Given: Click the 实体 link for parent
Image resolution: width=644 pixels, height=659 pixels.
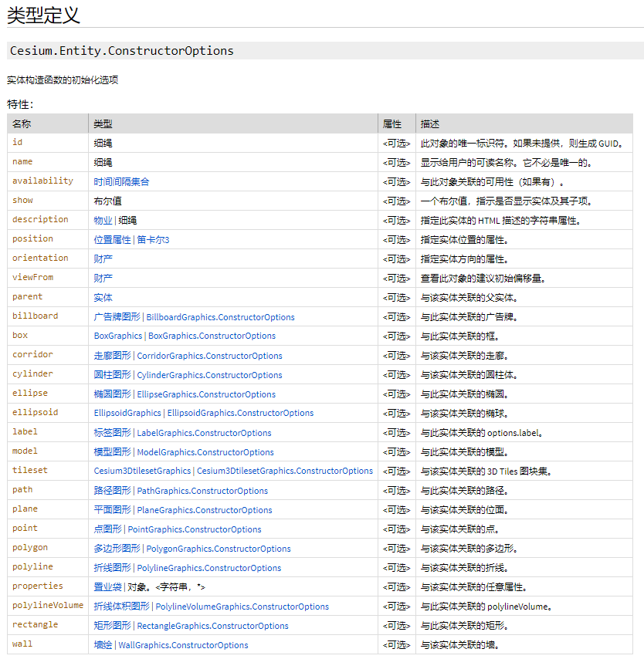Looking at the screenshot, I should pos(103,296).
